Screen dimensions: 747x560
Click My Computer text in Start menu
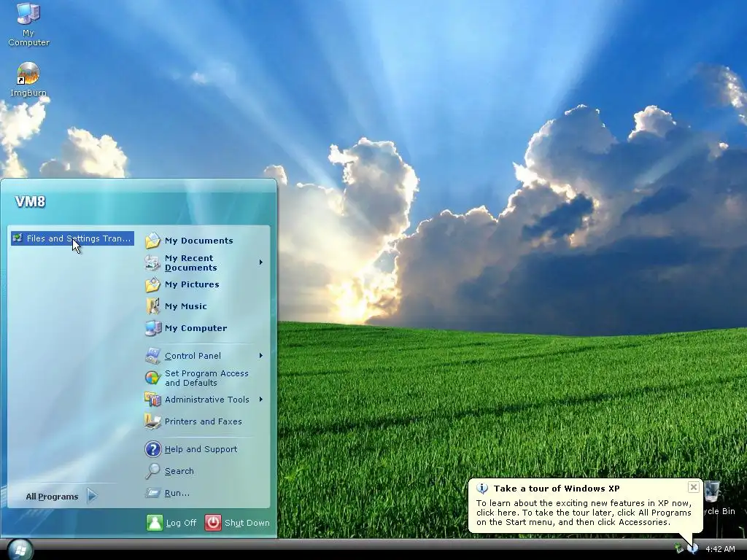196,328
